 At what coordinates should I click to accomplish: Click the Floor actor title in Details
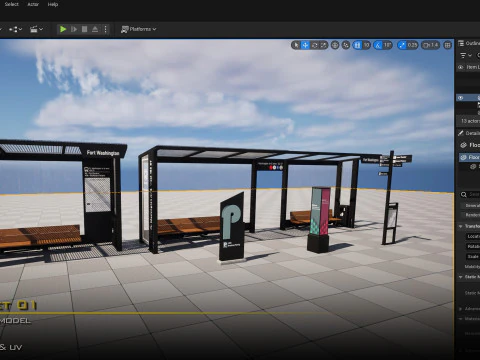pyautogui.click(x=474, y=145)
